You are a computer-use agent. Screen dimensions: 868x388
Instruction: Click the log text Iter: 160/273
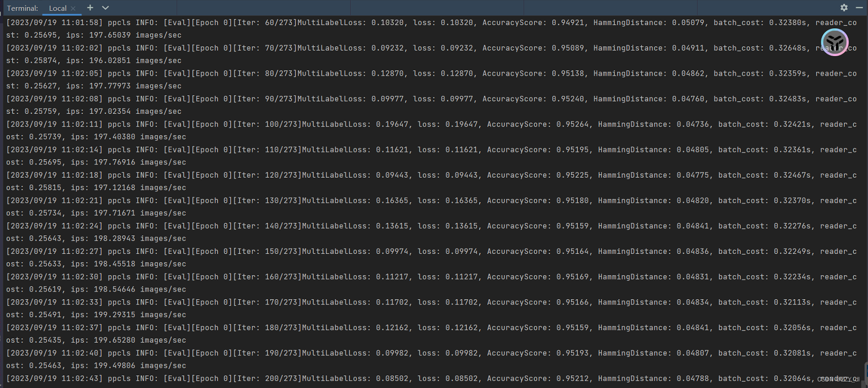(267, 277)
